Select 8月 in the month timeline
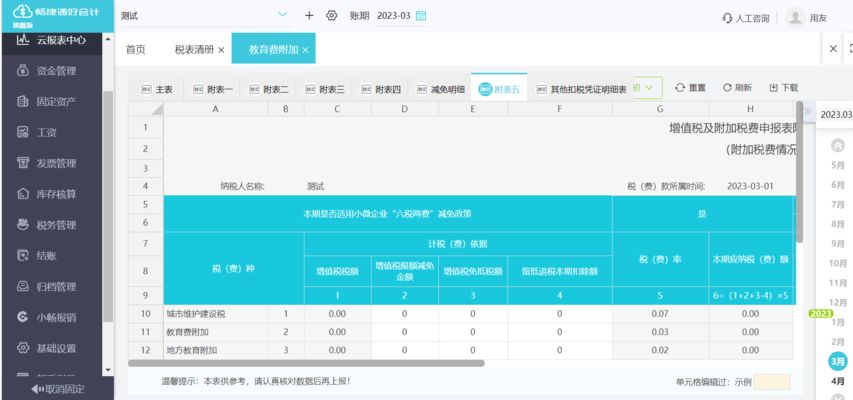 tap(838, 224)
